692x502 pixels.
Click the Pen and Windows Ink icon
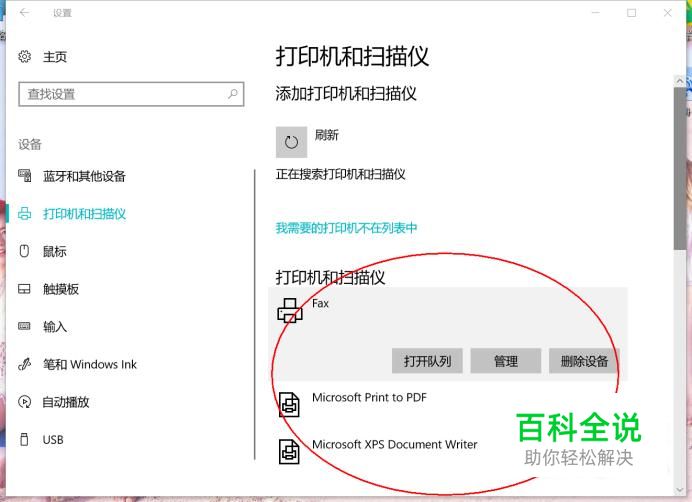tap(24, 364)
